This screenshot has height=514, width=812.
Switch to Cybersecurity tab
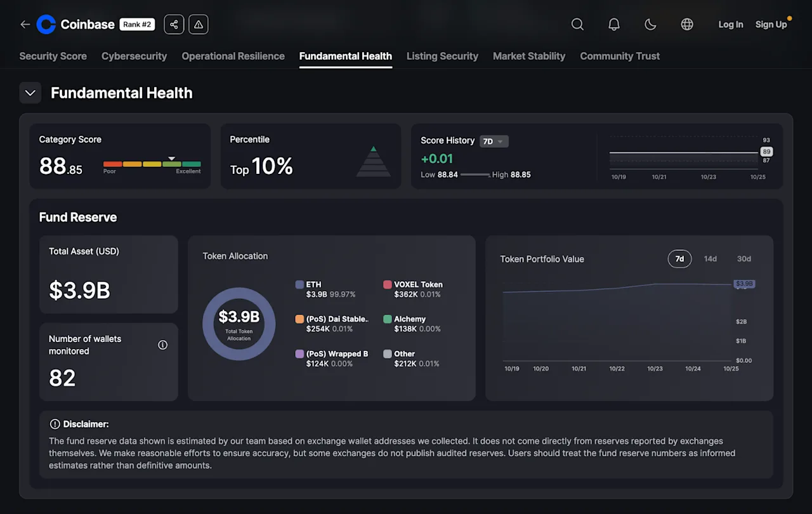coord(134,56)
